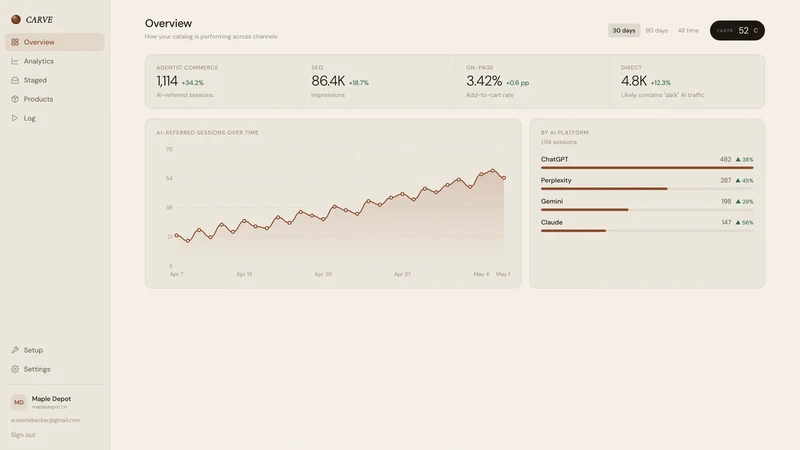Click the MD avatar badge
Viewport: 800px width, 450px height.
tap(19, 402)
